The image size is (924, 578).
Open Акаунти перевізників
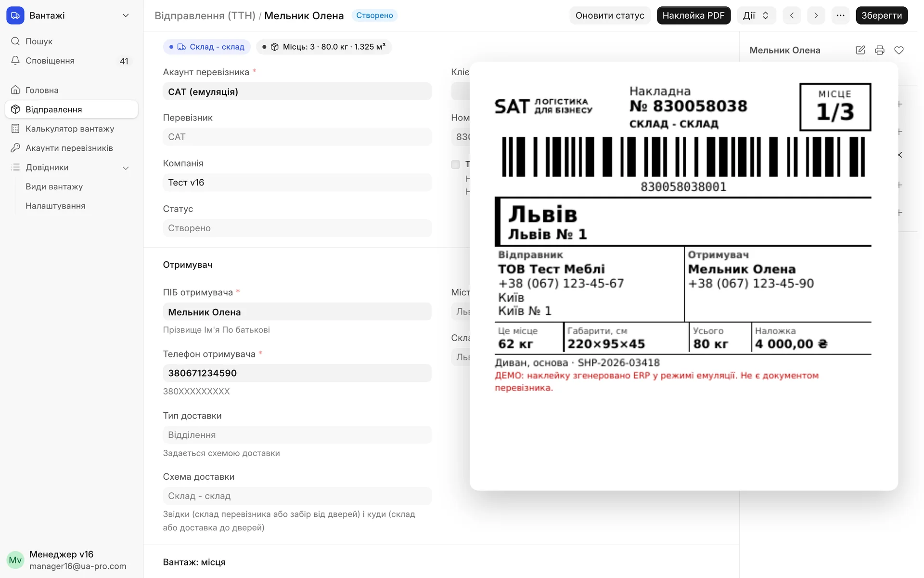tap(71, 148)
